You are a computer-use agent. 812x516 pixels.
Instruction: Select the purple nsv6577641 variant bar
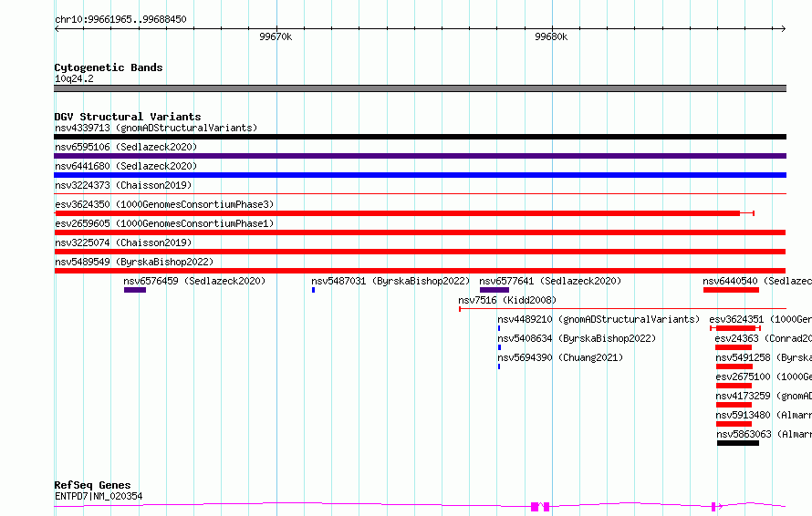(494, 290)
